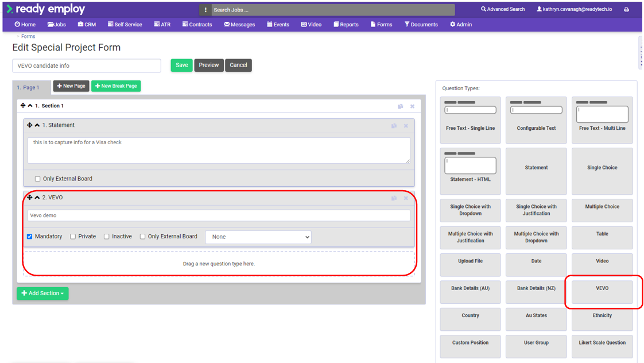Screen dimensions: 644x363
Task: Open the None dropdown
Action: 258,237
